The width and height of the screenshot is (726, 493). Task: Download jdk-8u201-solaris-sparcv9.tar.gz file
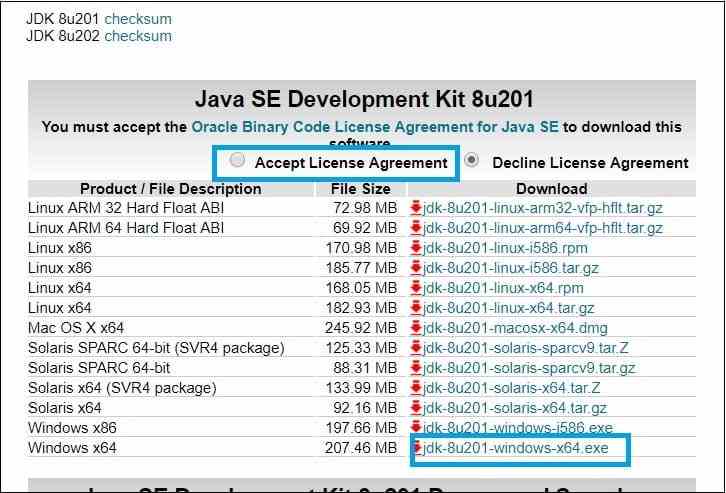(x=529, y=368)
